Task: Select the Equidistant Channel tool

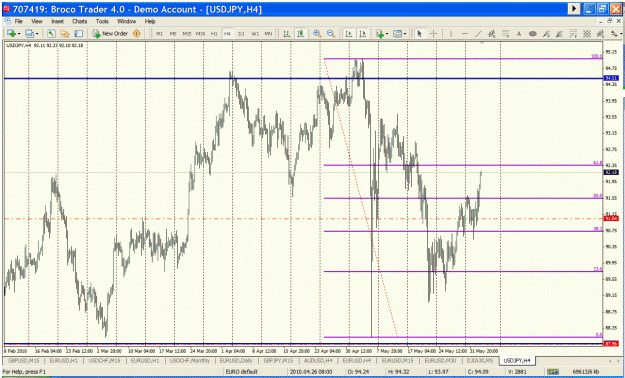Action: (491, 34)
